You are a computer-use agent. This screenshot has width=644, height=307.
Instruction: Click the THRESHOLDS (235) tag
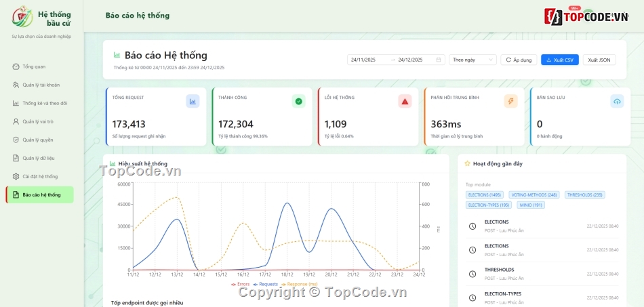tap(585, 195)
